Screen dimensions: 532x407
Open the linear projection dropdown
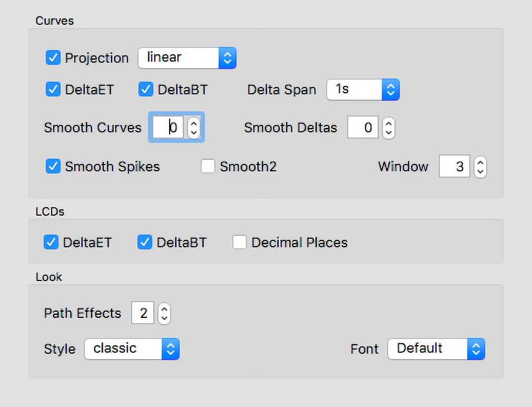tap(187, 57)
